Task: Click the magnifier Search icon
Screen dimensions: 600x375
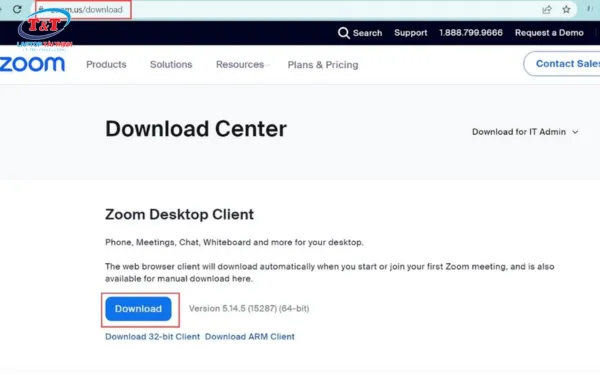Action: tap(343, 33)
